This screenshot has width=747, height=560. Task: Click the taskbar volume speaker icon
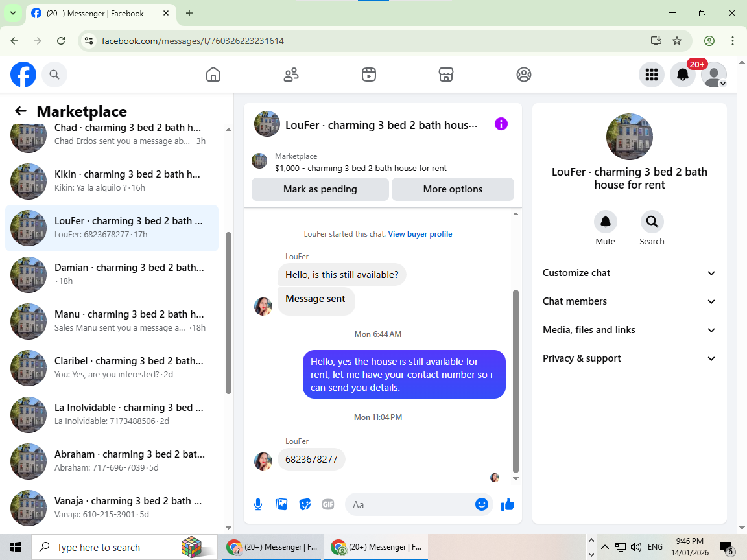635,547
